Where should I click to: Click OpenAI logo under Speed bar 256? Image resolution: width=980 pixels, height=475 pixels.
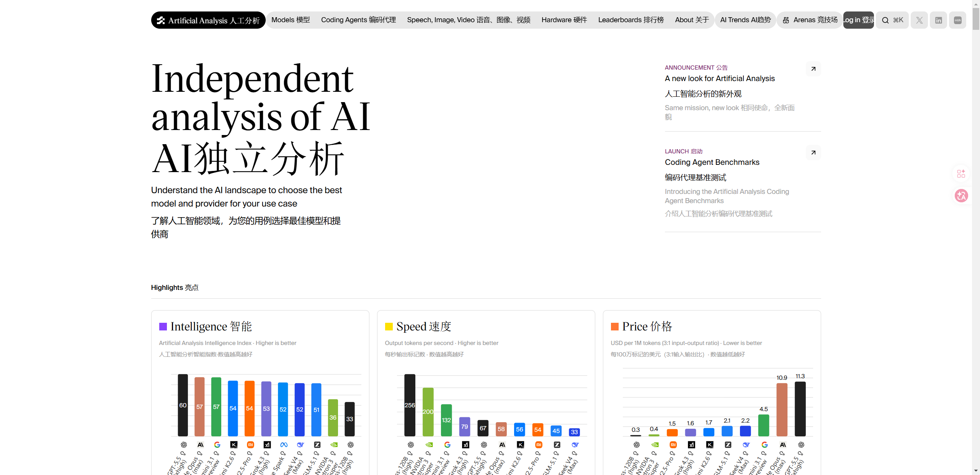click(411, 445)
